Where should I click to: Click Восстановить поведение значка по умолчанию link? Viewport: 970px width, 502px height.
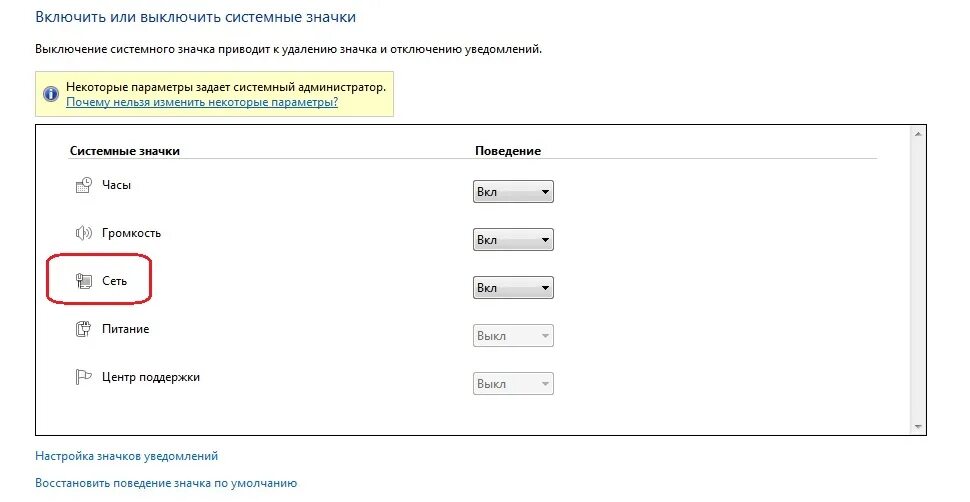(x=166, y=483)
